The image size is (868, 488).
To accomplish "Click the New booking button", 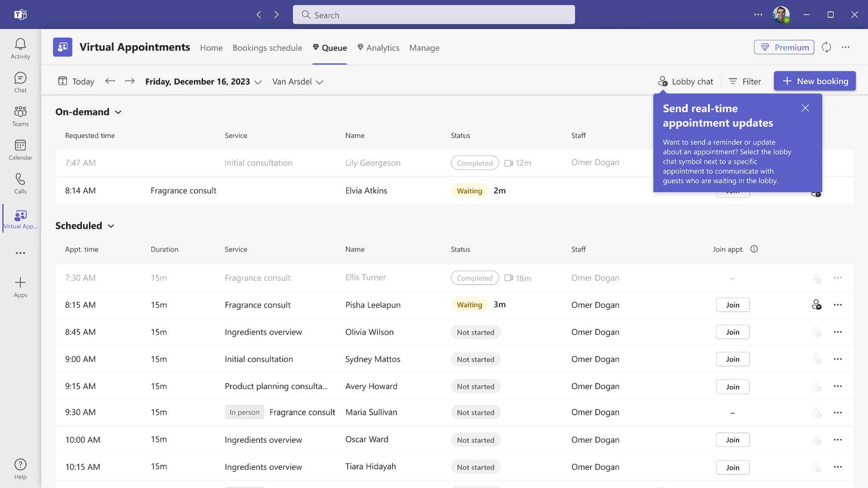I will (814, 81).
